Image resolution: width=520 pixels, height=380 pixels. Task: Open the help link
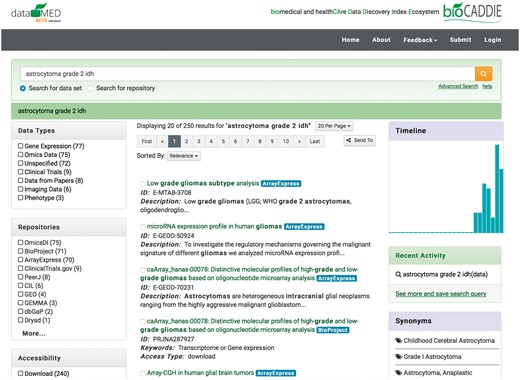coord(487,86)
